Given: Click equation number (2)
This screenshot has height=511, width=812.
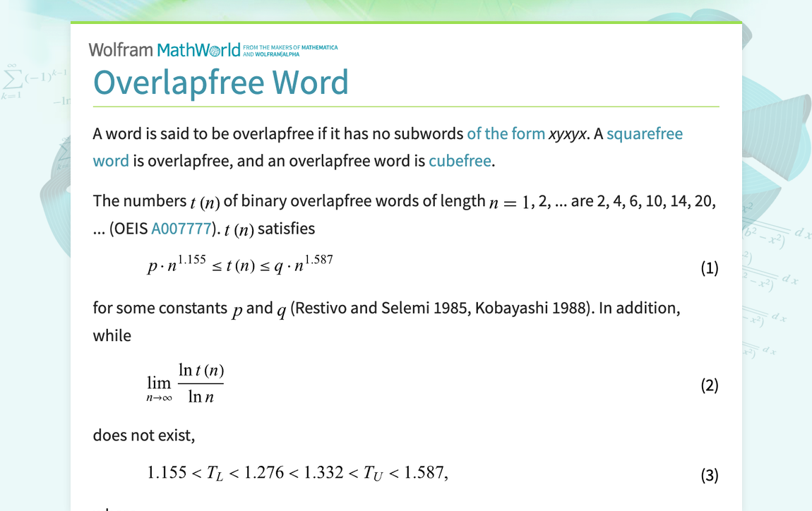Looking at the screenshot, I should click(x=709, y=385).
